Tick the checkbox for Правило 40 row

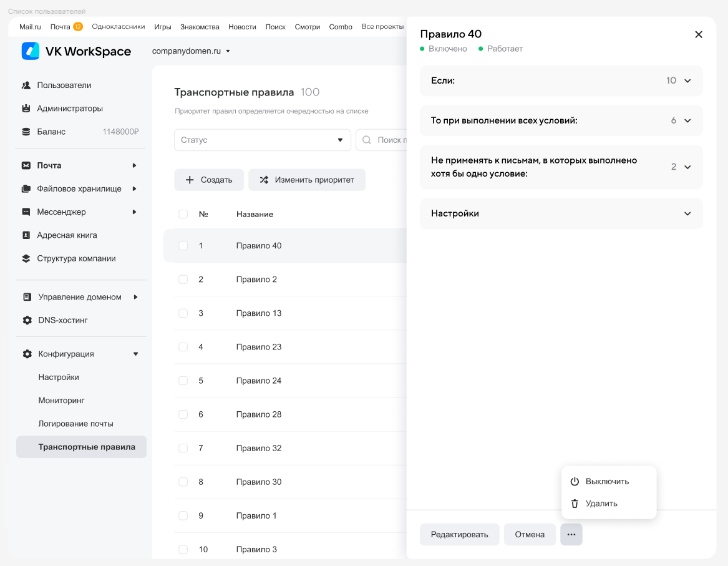183,246
